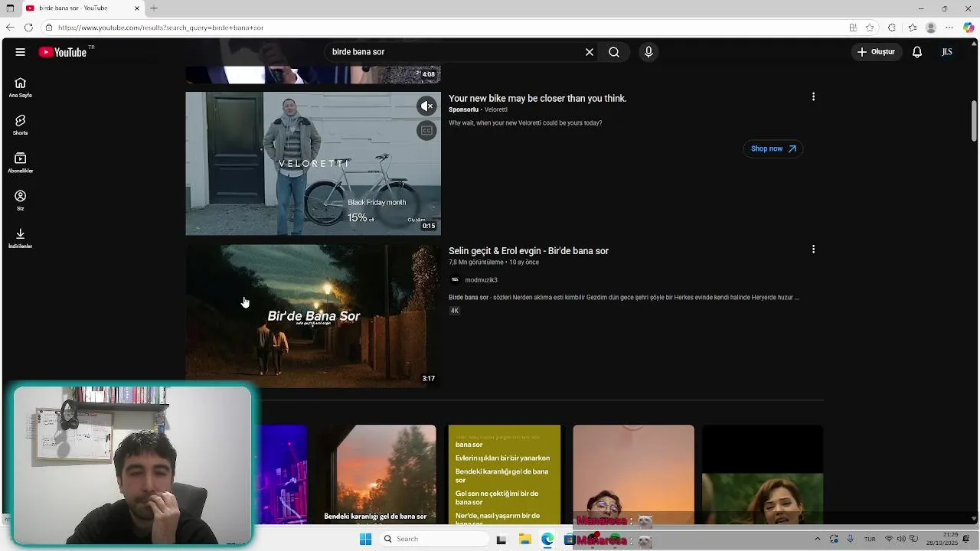The image size is (980, 551).
Task: Open the tab actions menu icon
Action: pos(10,8)
